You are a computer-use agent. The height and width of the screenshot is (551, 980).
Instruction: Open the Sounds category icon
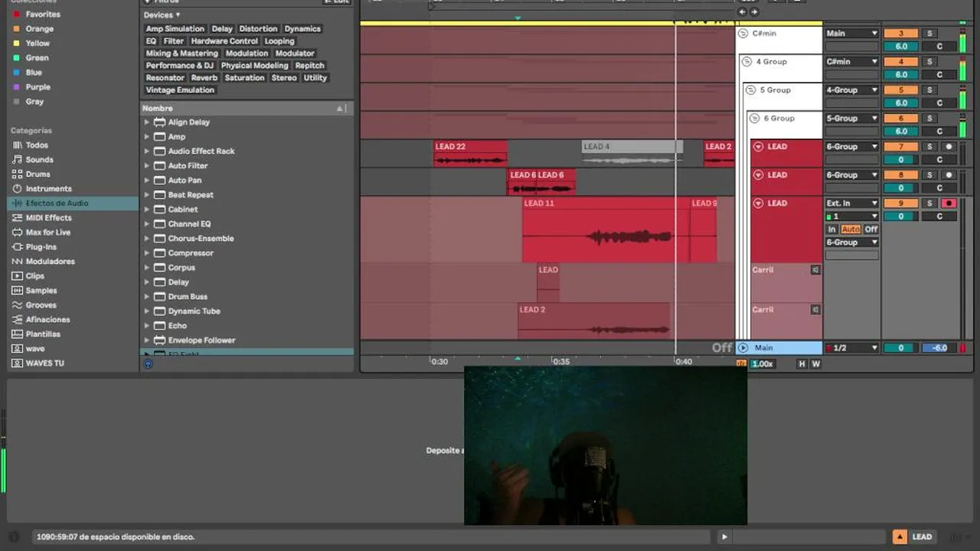[17, 159]
